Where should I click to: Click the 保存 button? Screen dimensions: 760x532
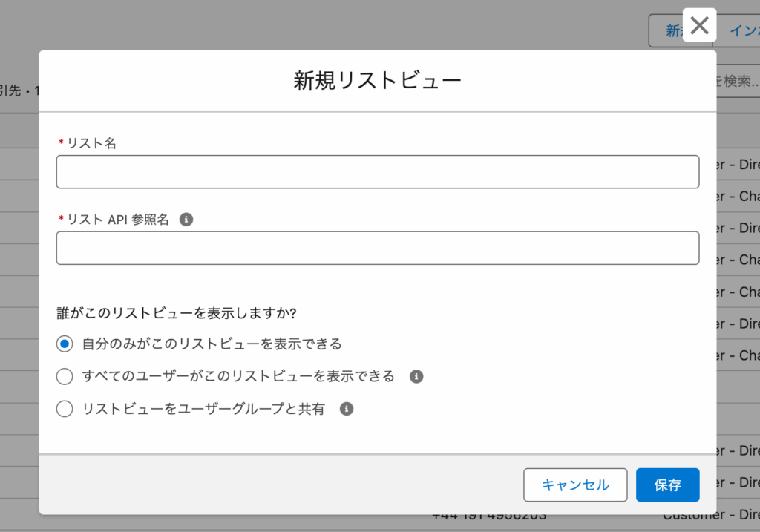[667, 485]
